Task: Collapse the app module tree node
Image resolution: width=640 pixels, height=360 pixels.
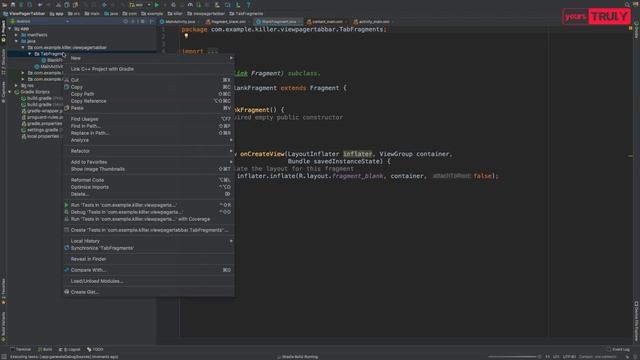Action: tap(10, 29)
